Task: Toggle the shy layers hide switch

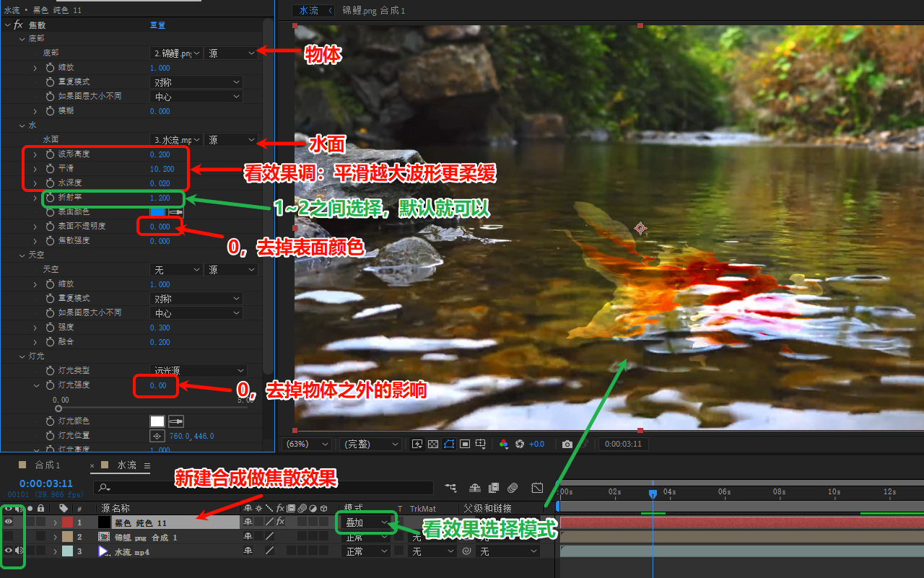Action: point(475,488)
